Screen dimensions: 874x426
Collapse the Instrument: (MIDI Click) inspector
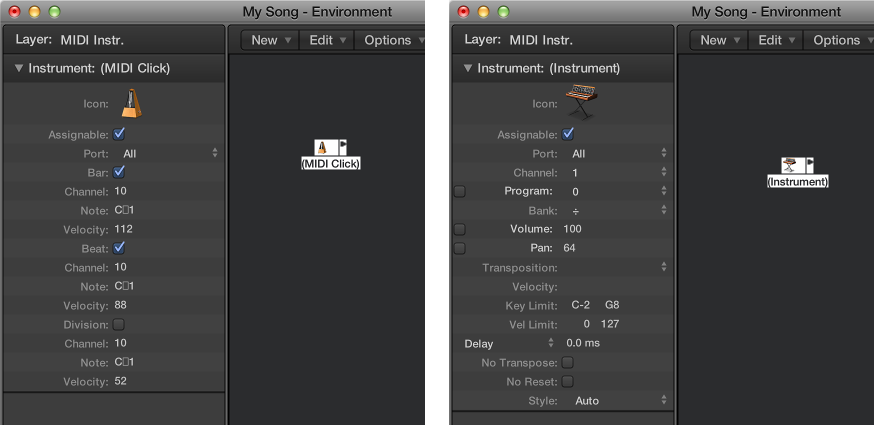pyautogui.click(x=19, y=69)
